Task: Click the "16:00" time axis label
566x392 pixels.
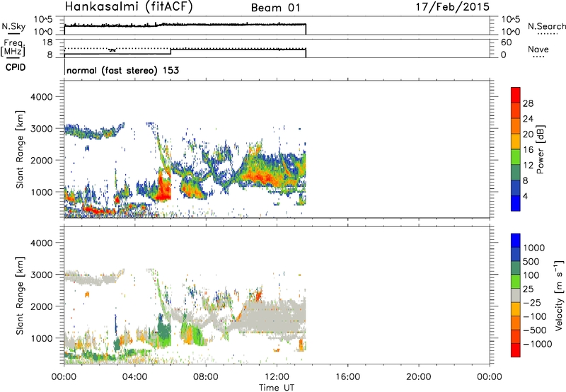Action: [347, 377]
